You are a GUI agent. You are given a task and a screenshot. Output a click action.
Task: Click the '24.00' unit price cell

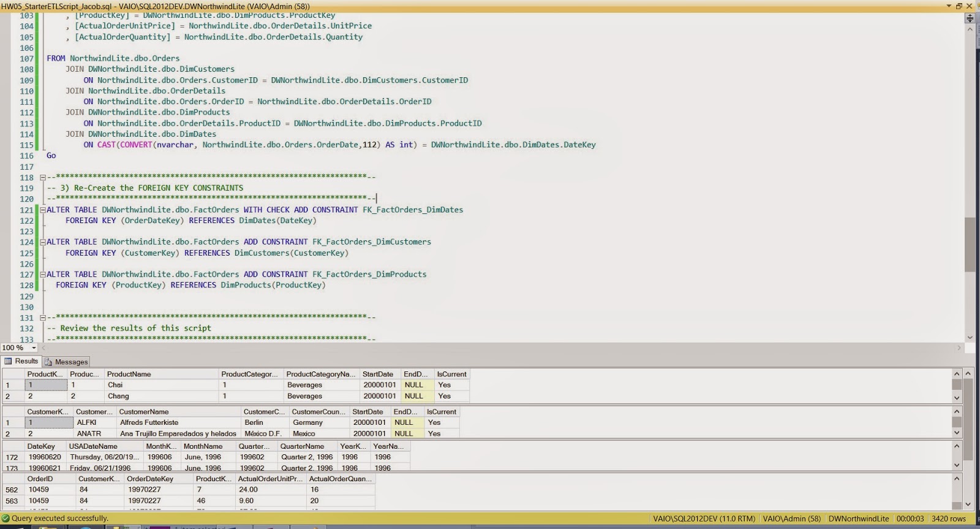[271, 490]
